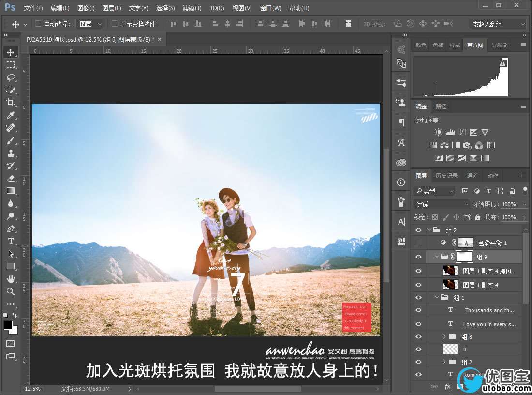Select the Crop tool
The width and height of the screenshot is (532, 395).
(11, 102)
